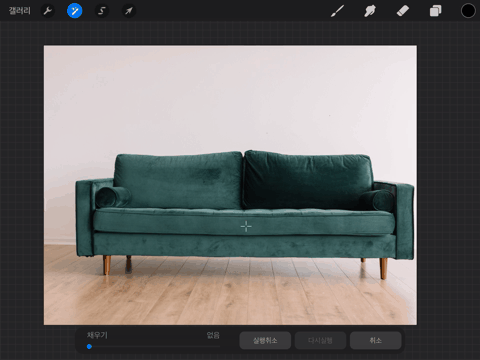Click the 없음 fill value text
Screen dimensions: 480x360
click(x=213, y=335)
